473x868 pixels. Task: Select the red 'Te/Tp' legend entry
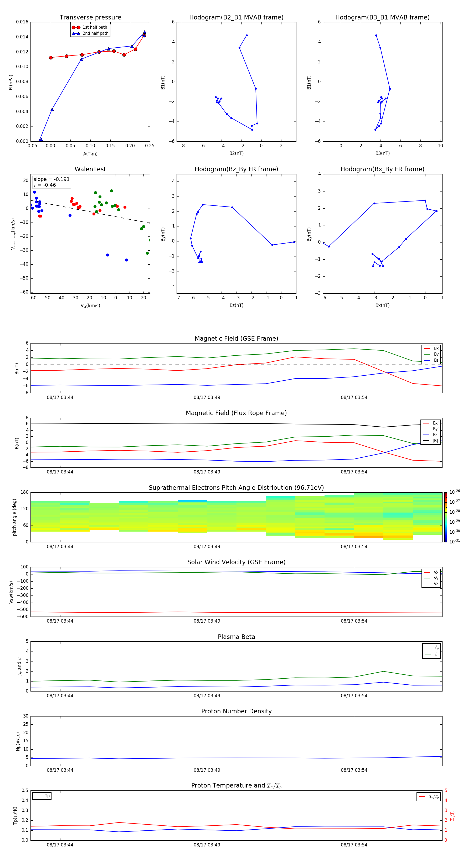[x=429, y=796]
